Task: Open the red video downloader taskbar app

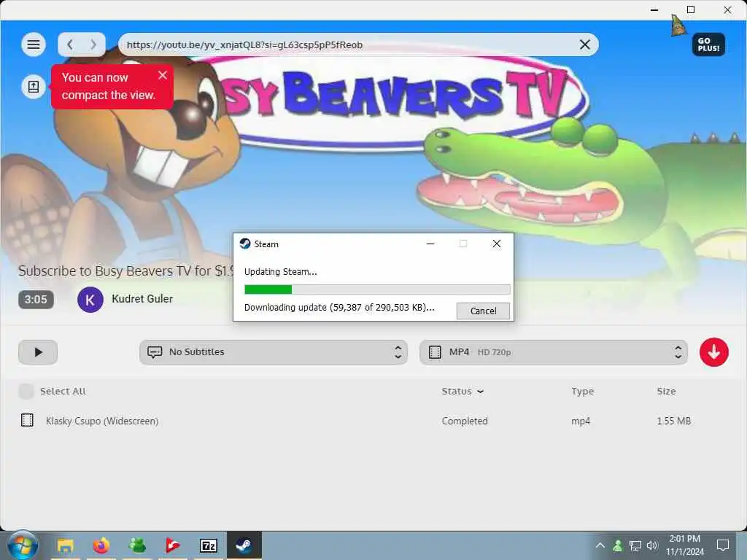Action: click(x=172, y=545)
